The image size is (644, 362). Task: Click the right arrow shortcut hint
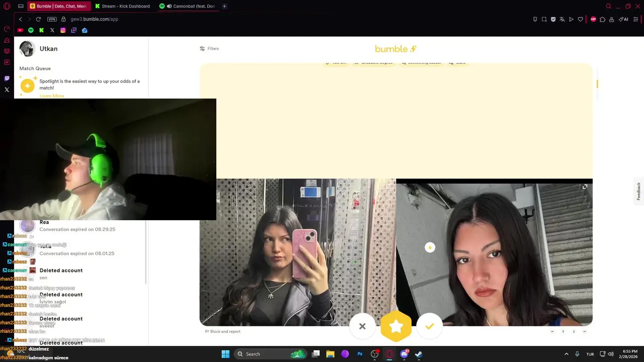coord(584,331)
